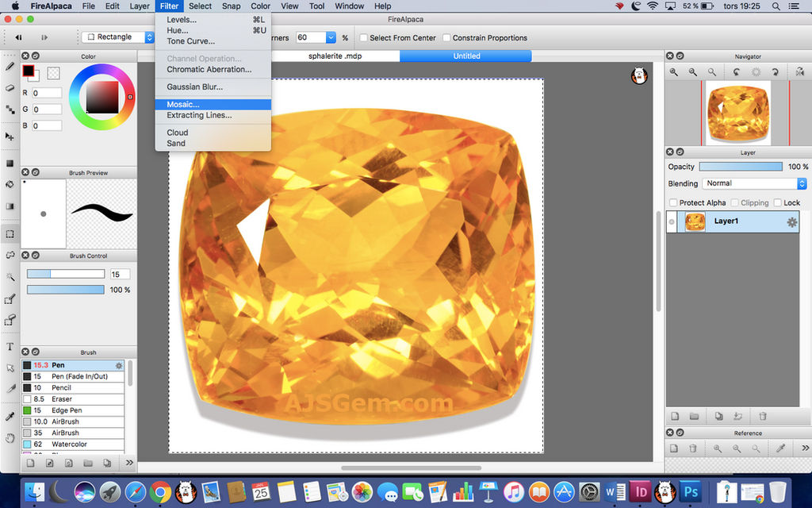Click the Navigator gemstone thumbnail
812x508 pixels.
[738, 113]
